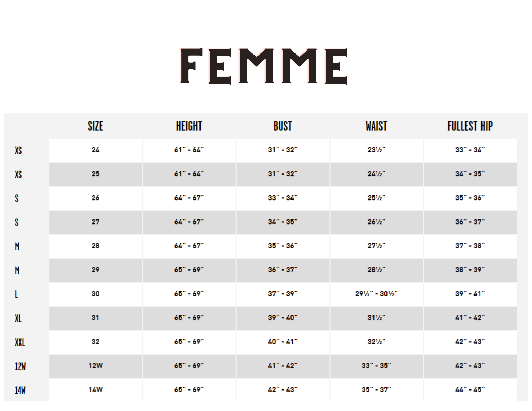Click the 23½" waist cell
This screenshot has width=532, height=411.
376,150
